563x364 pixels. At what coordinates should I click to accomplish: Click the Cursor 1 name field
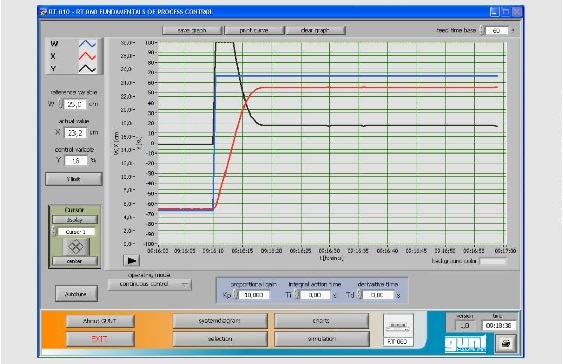(76, 232)
